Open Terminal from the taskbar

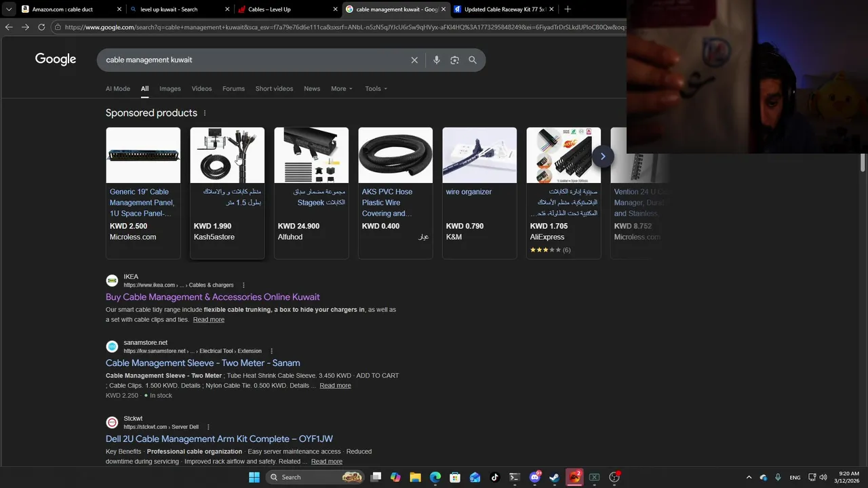point(515,477)
